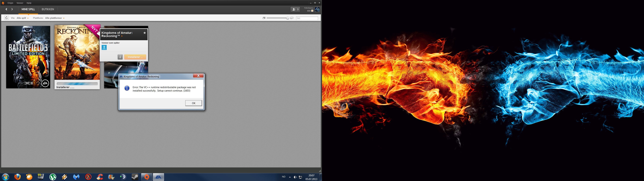Viewport: 644px width, 181px height.
Task: Open the user profile avatar
Action: click(x=317, y=9)
